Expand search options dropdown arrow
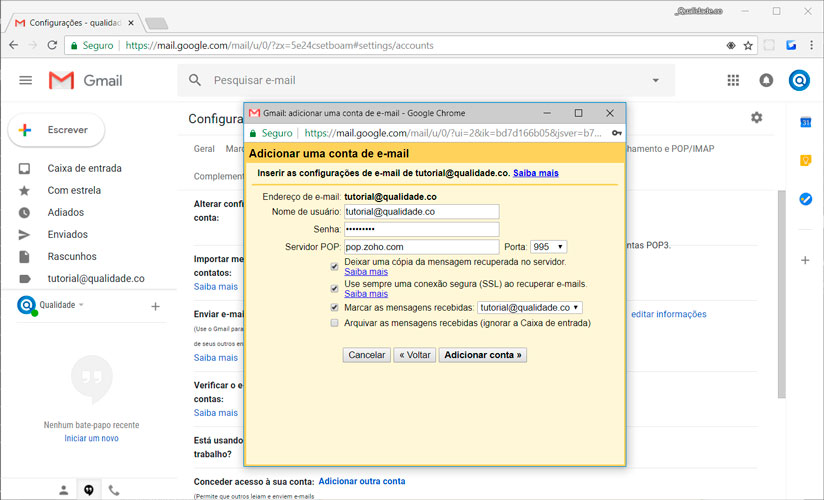The width and height of the screenshot is (824, 500). coord(655,80)
